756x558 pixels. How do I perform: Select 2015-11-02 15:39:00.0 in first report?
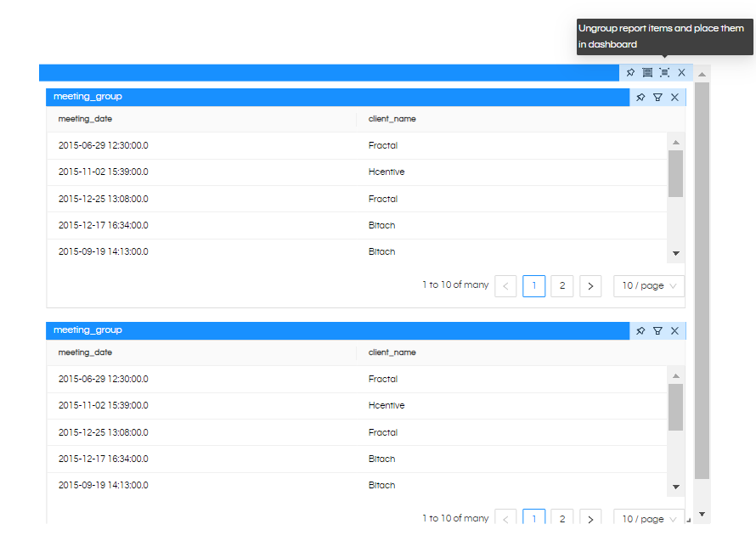[103, 172]
